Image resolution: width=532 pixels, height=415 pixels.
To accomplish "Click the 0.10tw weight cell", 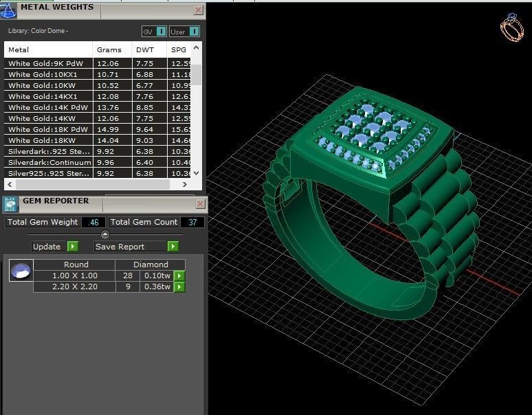I will coord(157,276).
